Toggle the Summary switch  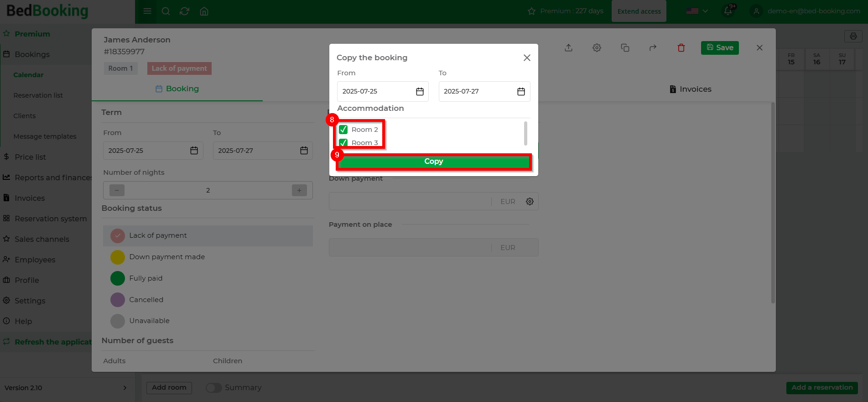(x=213, y=388)
